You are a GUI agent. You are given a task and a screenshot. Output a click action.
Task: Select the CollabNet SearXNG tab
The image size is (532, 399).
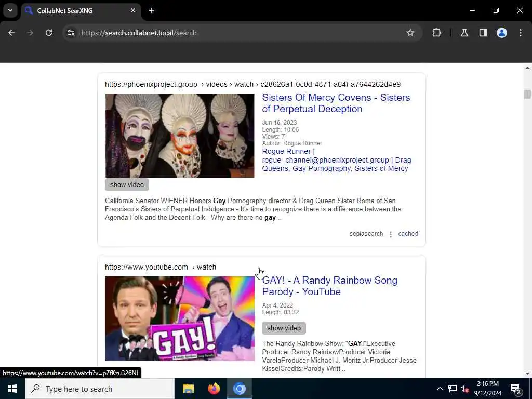pos(81,10)
